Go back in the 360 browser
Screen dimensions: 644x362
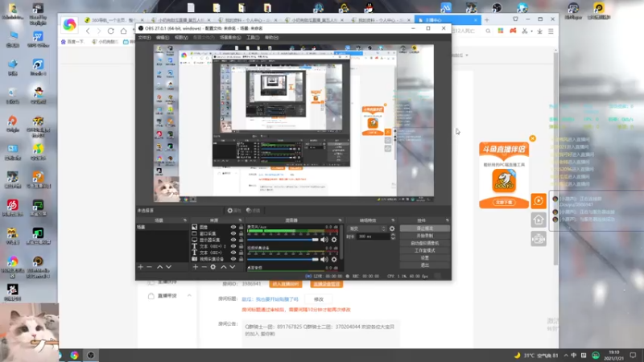coord(88,31)
